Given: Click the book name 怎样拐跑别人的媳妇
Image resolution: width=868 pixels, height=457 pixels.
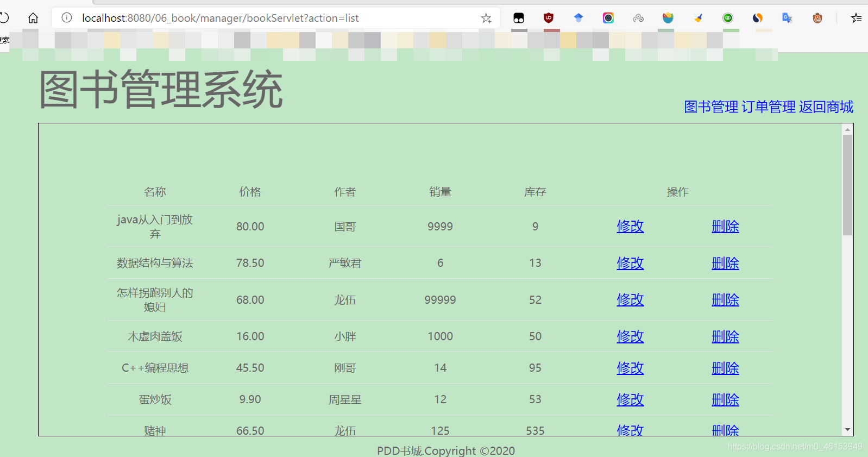Looking at the screenshot, I should 155,300.
